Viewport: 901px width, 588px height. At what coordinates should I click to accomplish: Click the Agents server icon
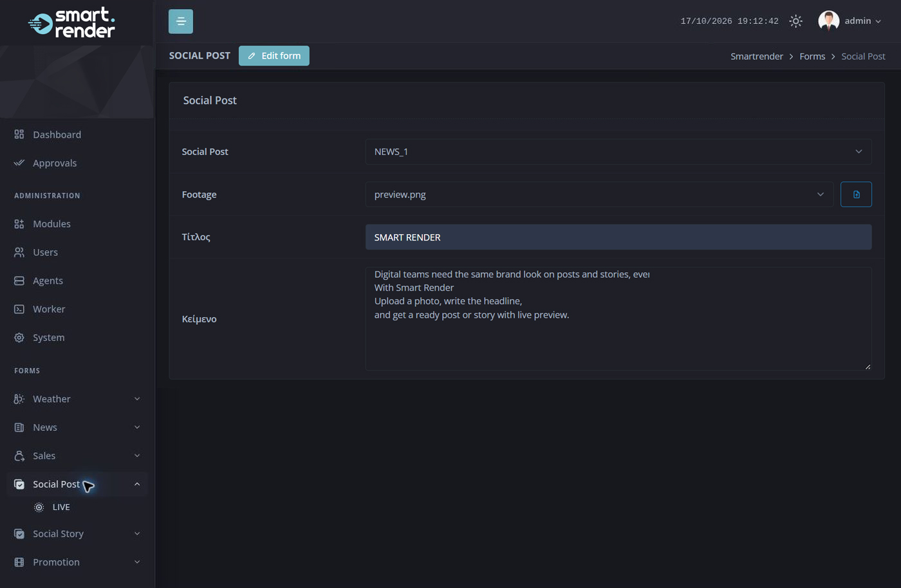pyautogui.click(x=19, y=280)
